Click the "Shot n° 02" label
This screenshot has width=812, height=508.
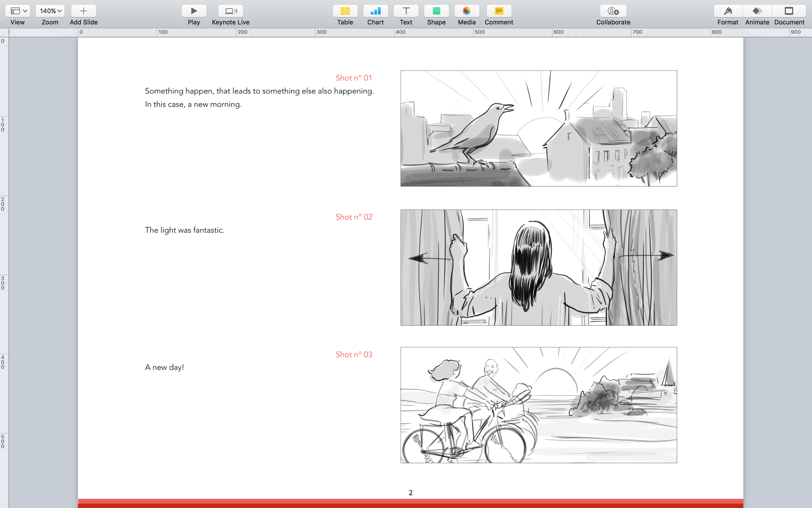click(x=354, y=217)
